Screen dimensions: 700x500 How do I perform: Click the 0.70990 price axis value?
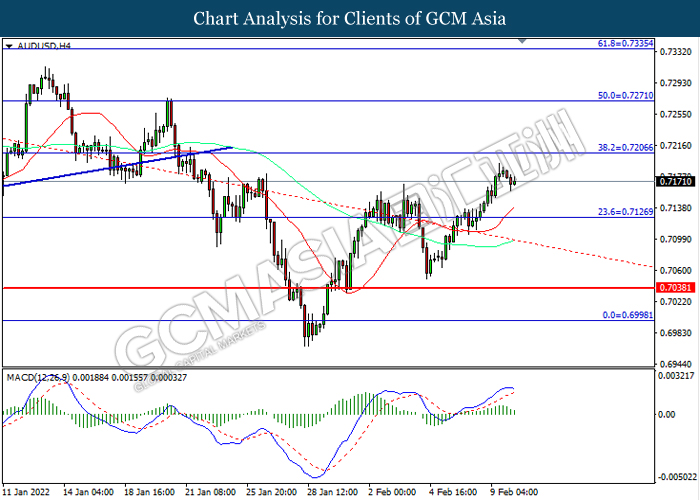pyautogui.click(x=675, y=239)
